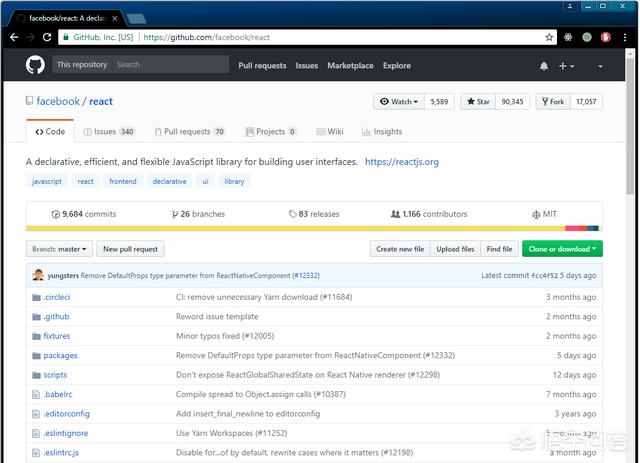Open the #12332 link in latest commit
Screen dimensions: 640x463
306,276
